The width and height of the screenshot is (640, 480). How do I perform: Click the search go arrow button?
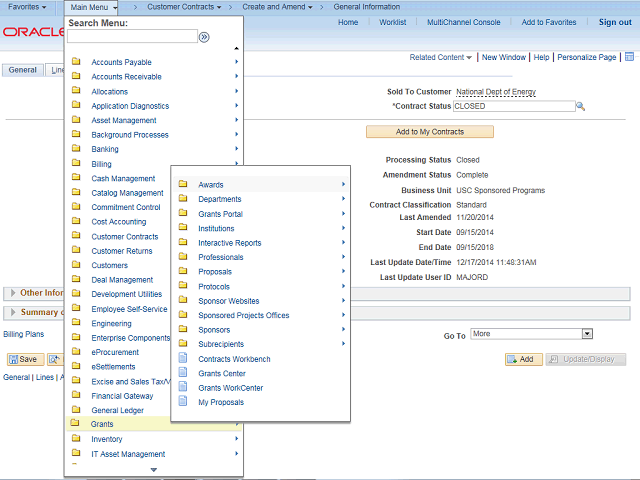tap(205, 37)
